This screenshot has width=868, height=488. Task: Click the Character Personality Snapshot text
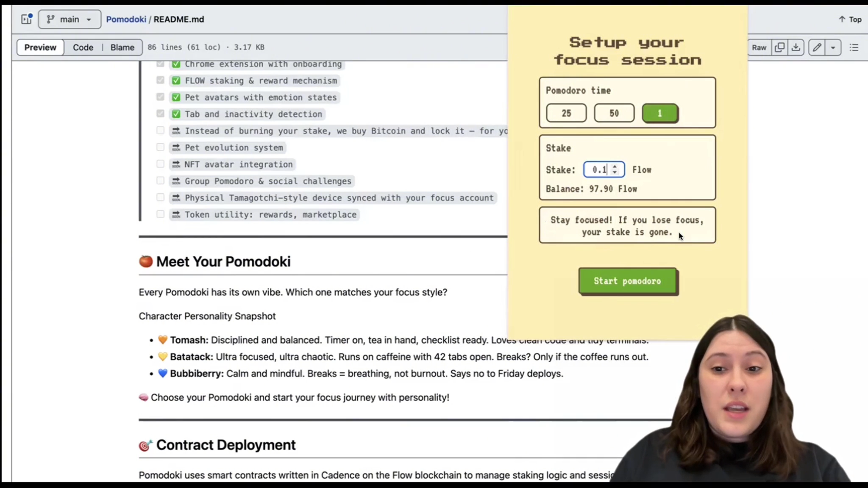click(207, 316)
